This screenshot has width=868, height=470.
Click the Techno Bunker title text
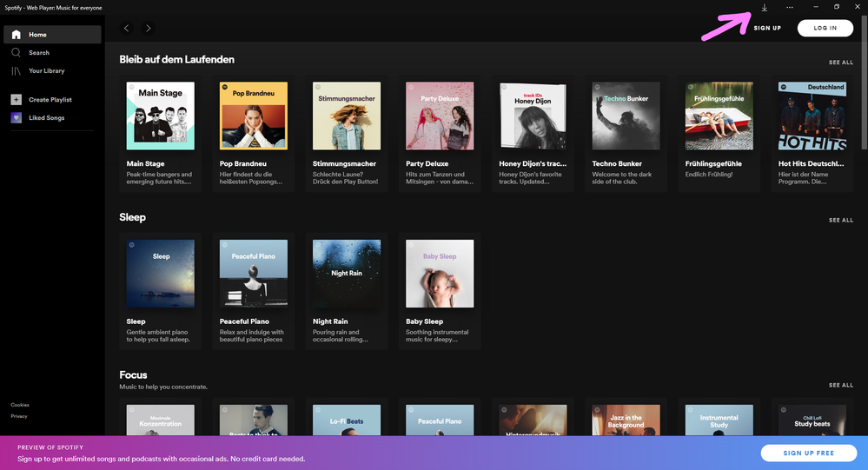click(x=617, y=164)
